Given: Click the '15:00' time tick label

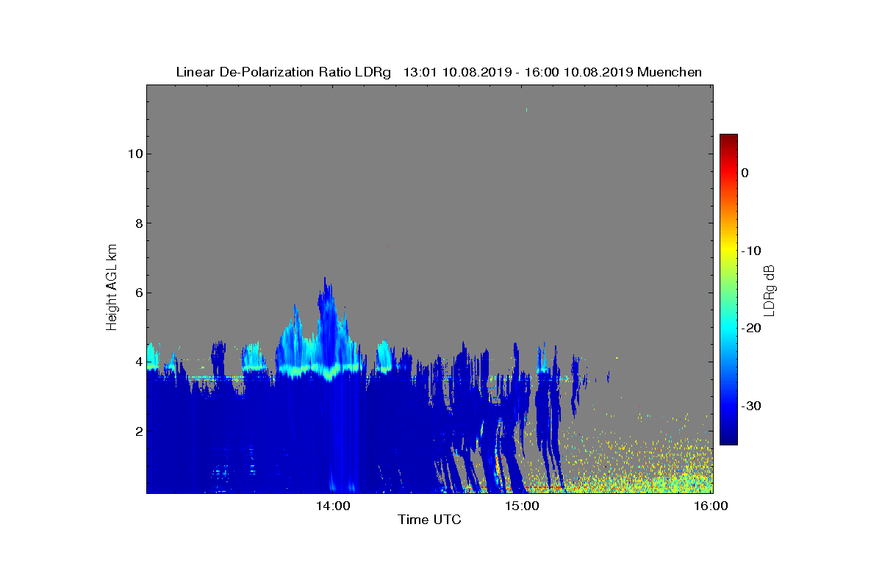Looking at the screenshot, I should (x=522, y=506).
